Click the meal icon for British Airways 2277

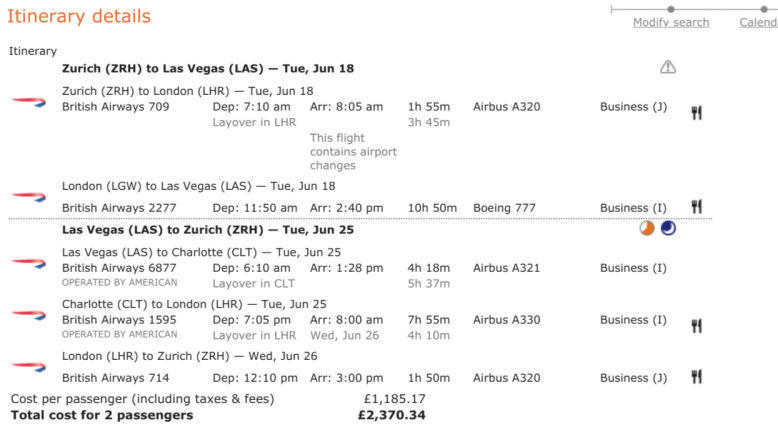[697, 206]
